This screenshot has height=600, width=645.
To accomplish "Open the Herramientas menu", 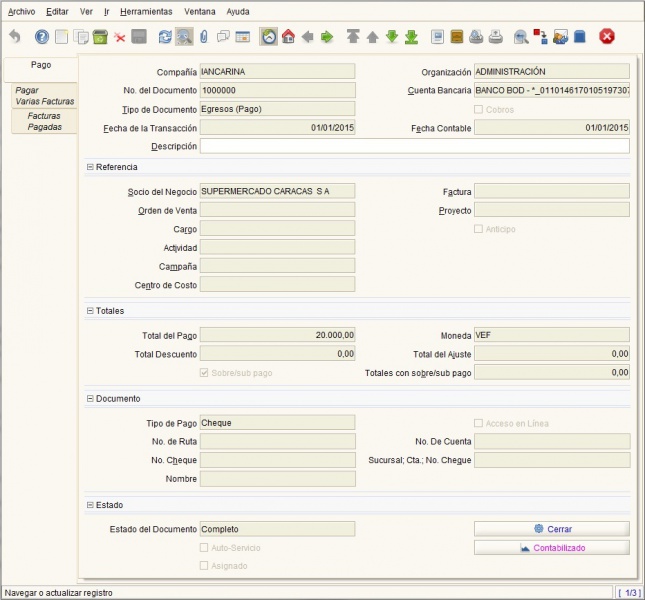I will [145, 11].
